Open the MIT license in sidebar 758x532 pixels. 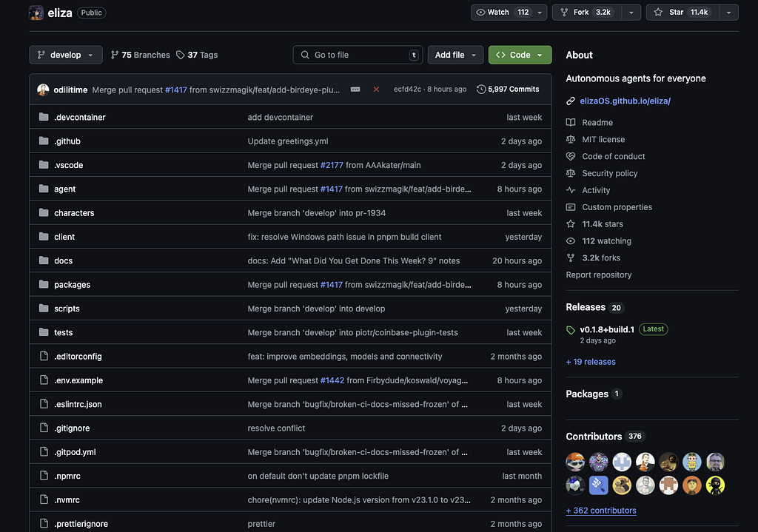[603, 139]
